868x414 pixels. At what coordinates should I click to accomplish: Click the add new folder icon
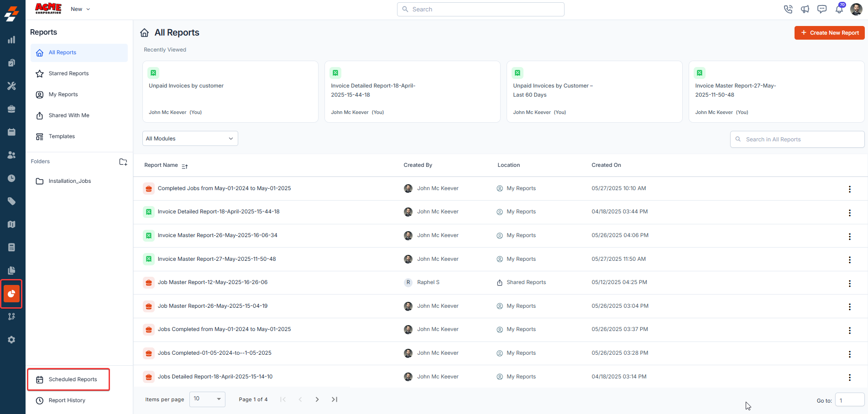(x=123, y=162)
